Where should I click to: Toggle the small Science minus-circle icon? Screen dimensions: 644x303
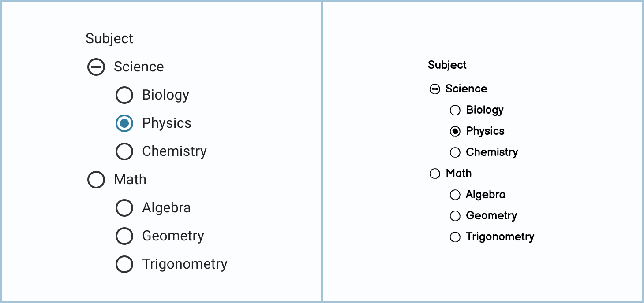435,89
